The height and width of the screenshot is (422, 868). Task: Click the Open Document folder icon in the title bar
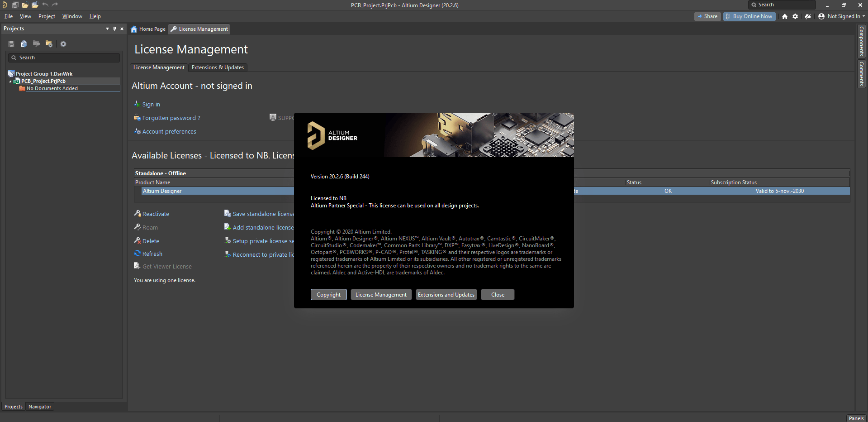point(25,5)
